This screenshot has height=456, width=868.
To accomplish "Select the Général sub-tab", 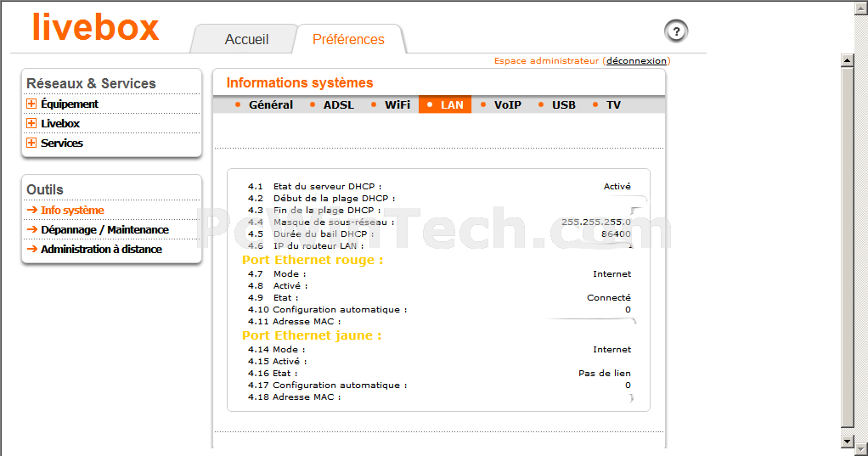I will pyautogui.click(x=271, y=104).
